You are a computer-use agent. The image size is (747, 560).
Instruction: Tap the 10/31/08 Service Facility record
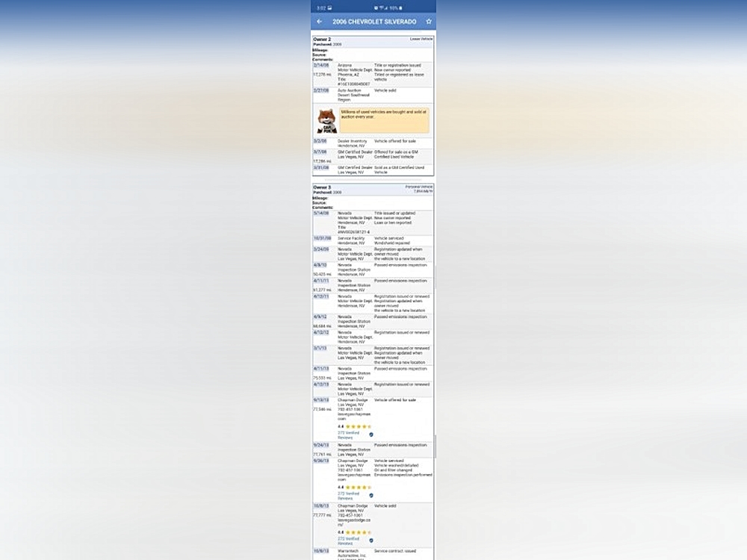point(373,240)
